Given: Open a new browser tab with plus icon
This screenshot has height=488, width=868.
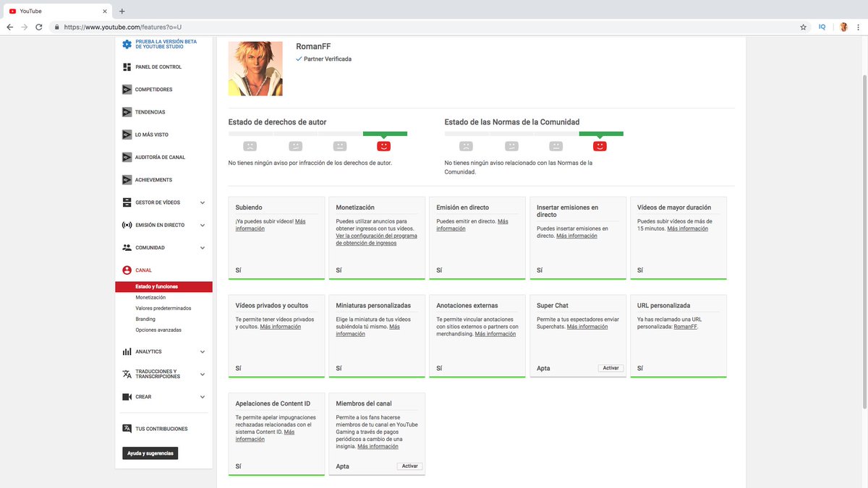Looking at the screenshot, I should (122, 11).
